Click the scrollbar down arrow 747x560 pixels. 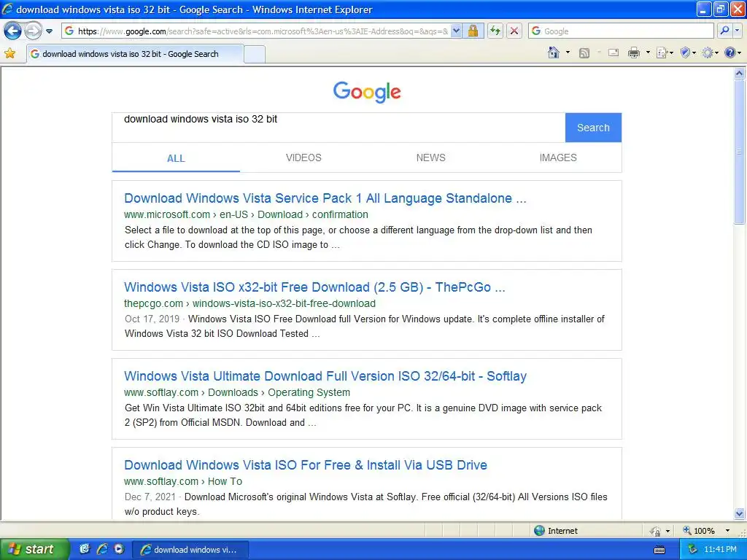pos(740,513)
